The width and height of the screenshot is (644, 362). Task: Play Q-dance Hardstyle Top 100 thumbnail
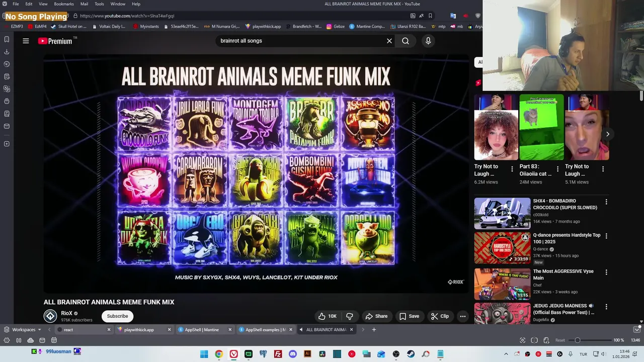coord(502,248)
